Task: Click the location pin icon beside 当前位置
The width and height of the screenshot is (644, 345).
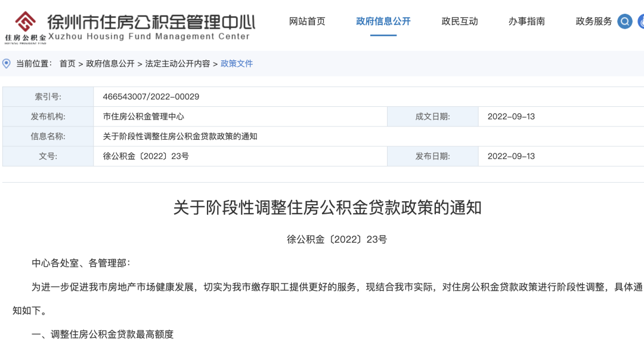Action: 6,64
